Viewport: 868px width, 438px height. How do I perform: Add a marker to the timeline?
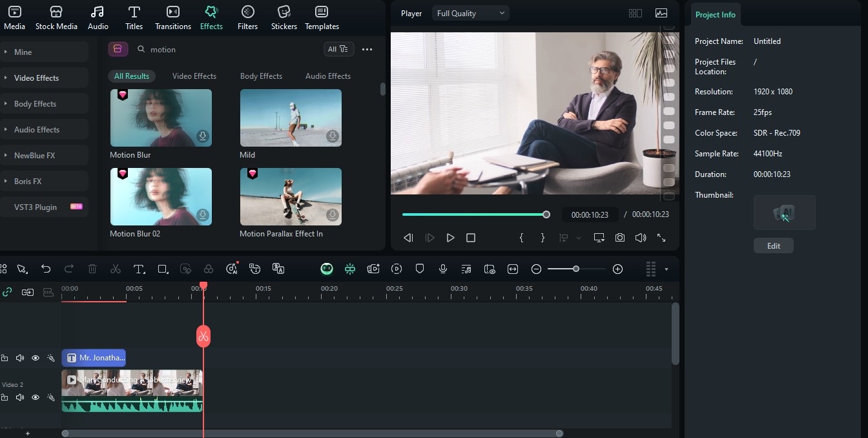[x=420, y=269]
